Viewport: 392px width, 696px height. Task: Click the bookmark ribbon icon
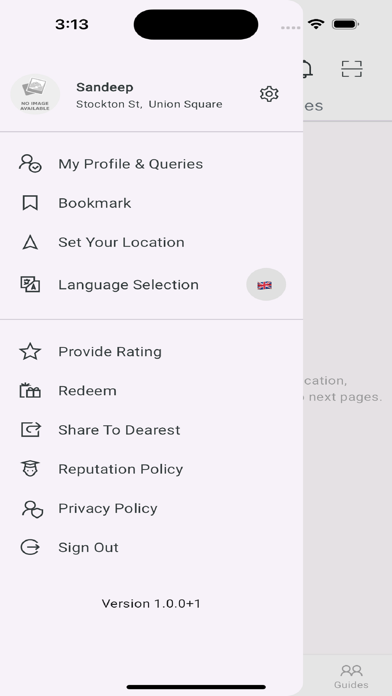[30, 203]
